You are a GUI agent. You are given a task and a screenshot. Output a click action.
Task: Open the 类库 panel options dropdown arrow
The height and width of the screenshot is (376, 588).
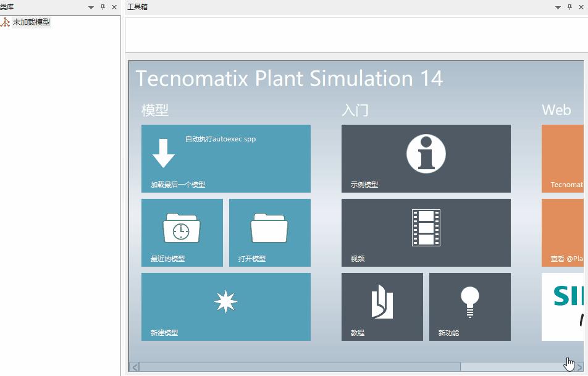pos(90,7)
